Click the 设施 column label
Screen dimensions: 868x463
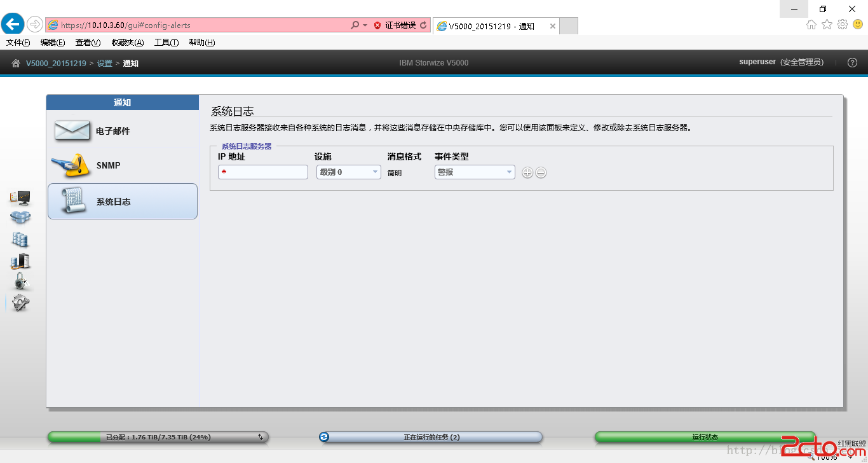pos(323,156)
